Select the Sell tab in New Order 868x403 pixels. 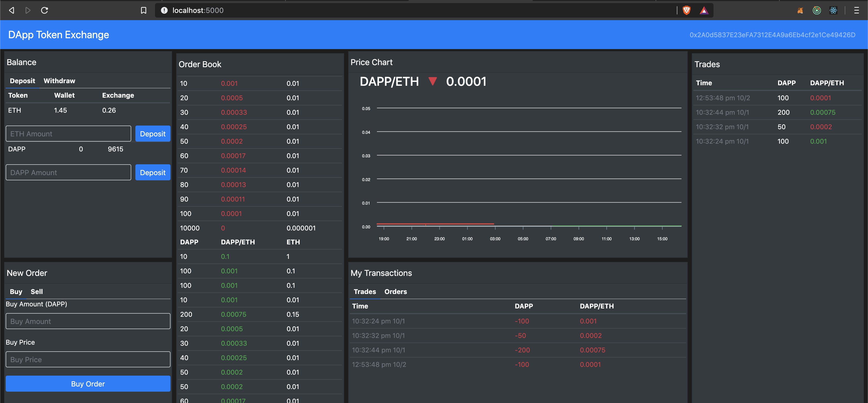click(x=37, y=291)
